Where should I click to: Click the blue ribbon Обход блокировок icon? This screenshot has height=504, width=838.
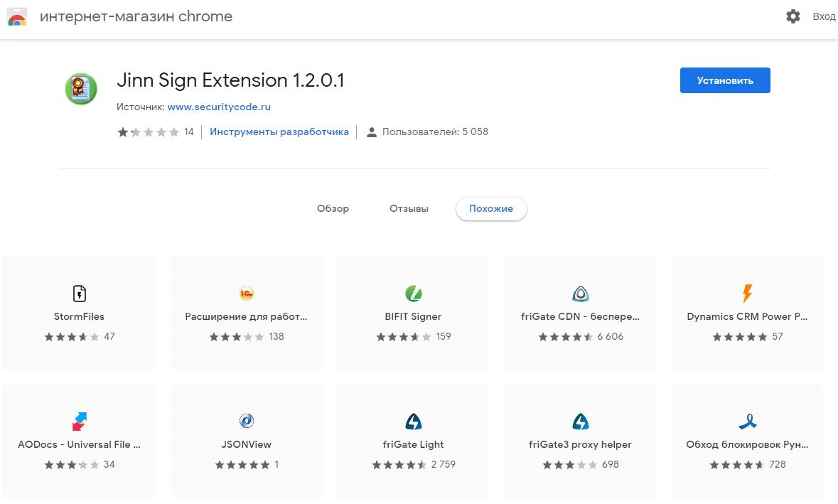(x=747, y=422)
